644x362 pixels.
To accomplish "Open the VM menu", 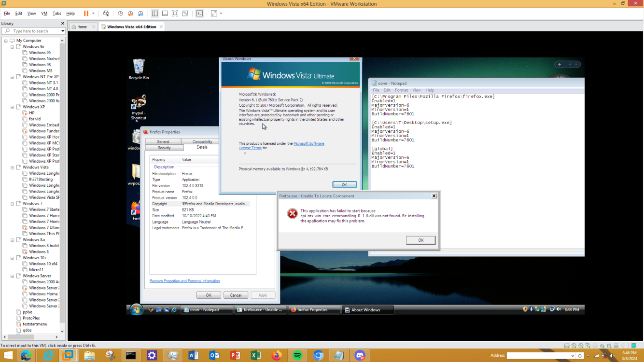I will point(44,14).
